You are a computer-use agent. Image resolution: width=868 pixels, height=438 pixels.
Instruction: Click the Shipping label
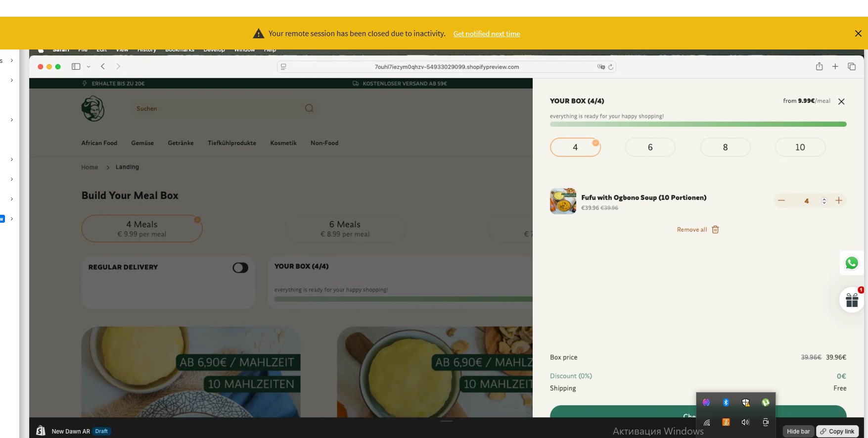point(563,389)
